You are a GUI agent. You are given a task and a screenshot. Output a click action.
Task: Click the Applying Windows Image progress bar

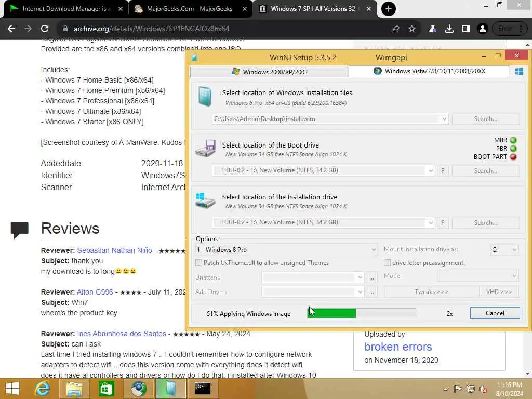(x=362, y=313)
